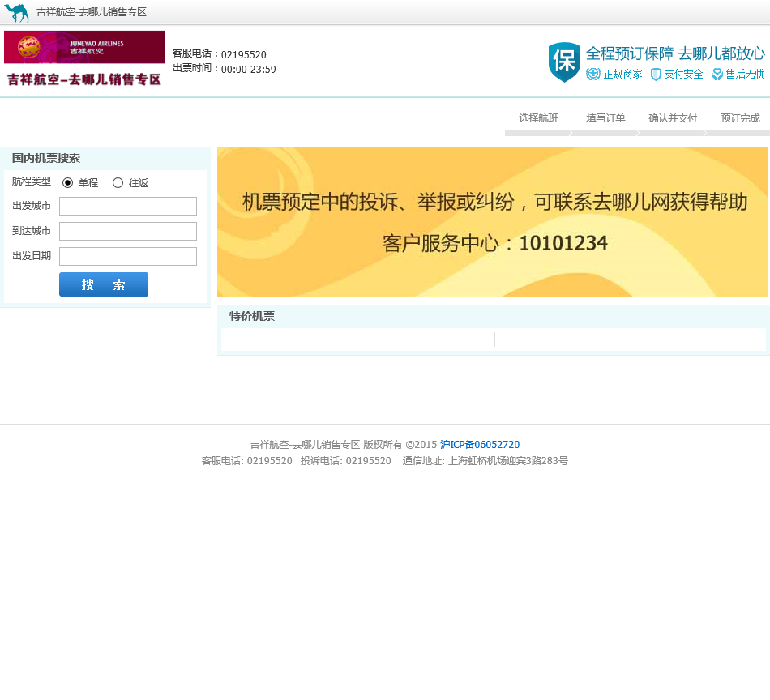Click the 预订完成 step tab

point(740,118)
